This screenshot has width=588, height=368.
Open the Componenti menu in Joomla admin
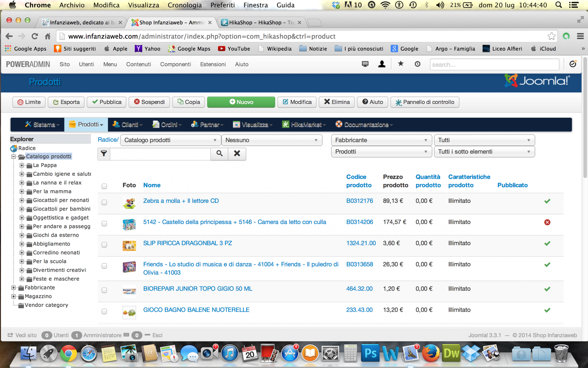click(x=175, y=64)
